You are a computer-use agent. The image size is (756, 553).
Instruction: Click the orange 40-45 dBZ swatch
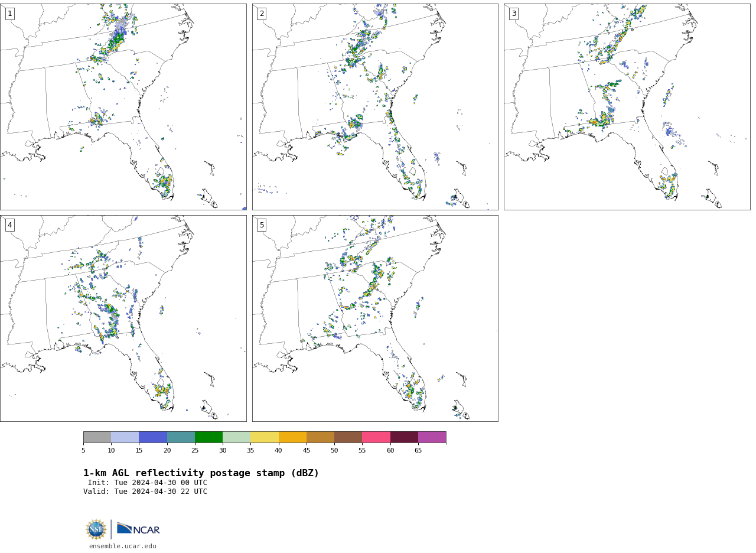(292, 437)
